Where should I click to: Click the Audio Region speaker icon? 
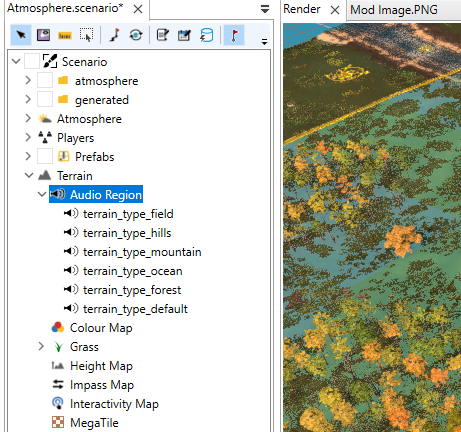coord(57,194)
